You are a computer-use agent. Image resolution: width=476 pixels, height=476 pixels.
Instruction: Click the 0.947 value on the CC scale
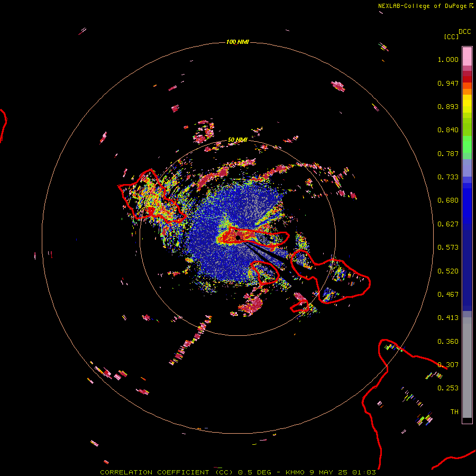[x=448, y=83]
